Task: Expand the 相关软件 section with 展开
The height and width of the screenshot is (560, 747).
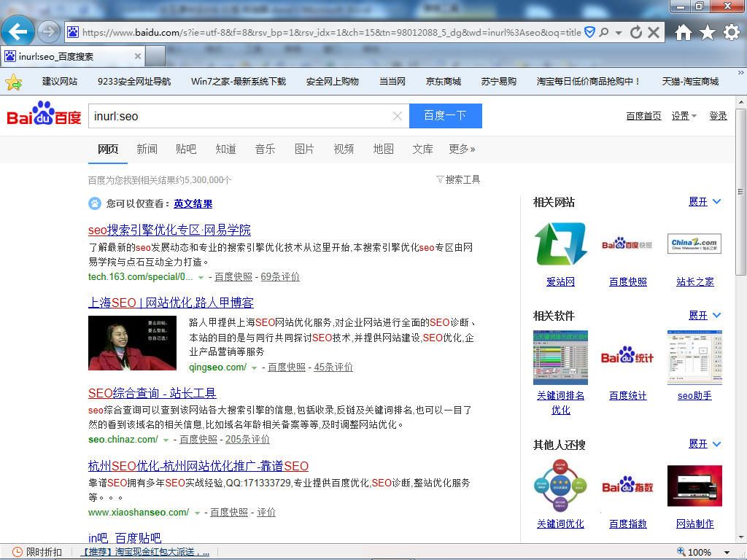Action: [x=705, y=315]
